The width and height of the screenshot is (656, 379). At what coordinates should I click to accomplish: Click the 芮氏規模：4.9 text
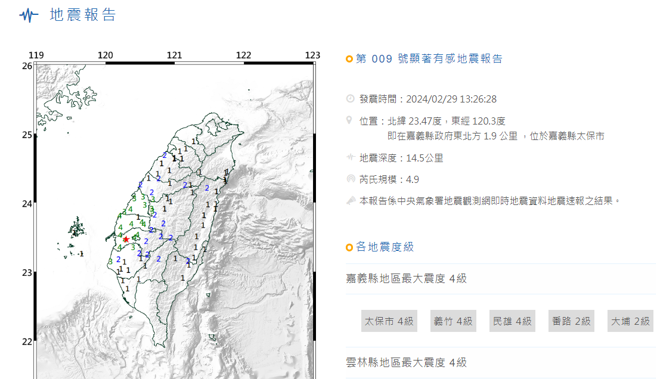tap(389, 179)
